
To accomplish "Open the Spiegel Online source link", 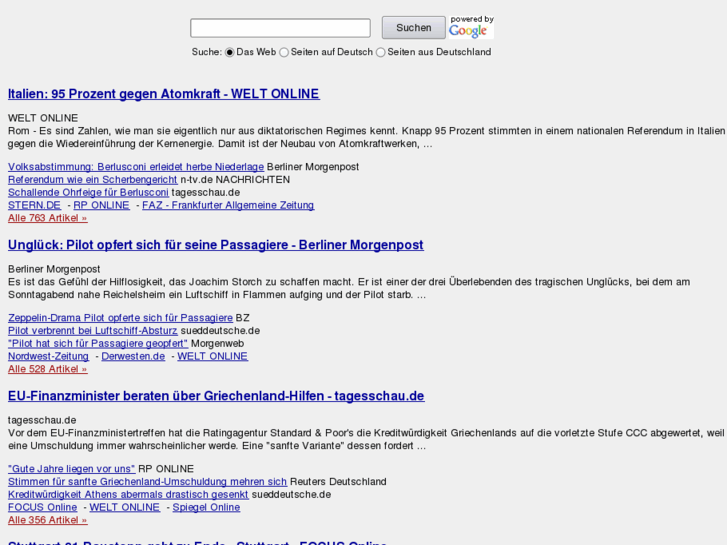I will (x=206, y=507).
